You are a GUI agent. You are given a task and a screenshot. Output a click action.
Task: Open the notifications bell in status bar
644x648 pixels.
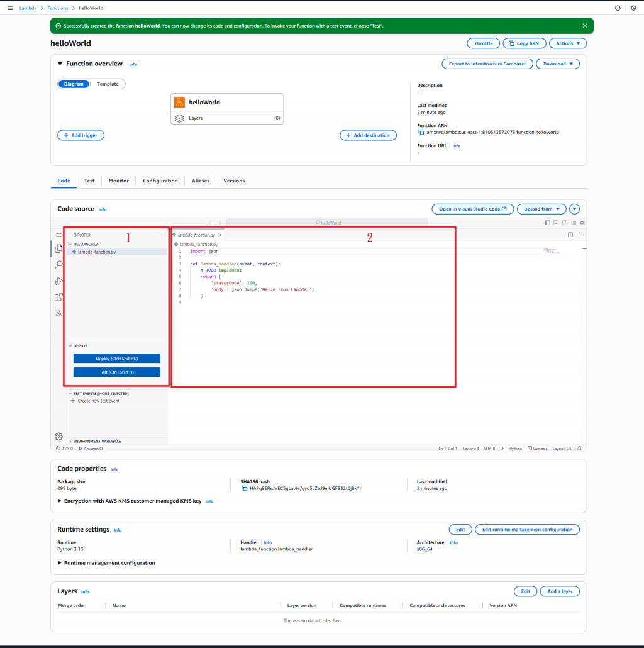pos(579,449)
